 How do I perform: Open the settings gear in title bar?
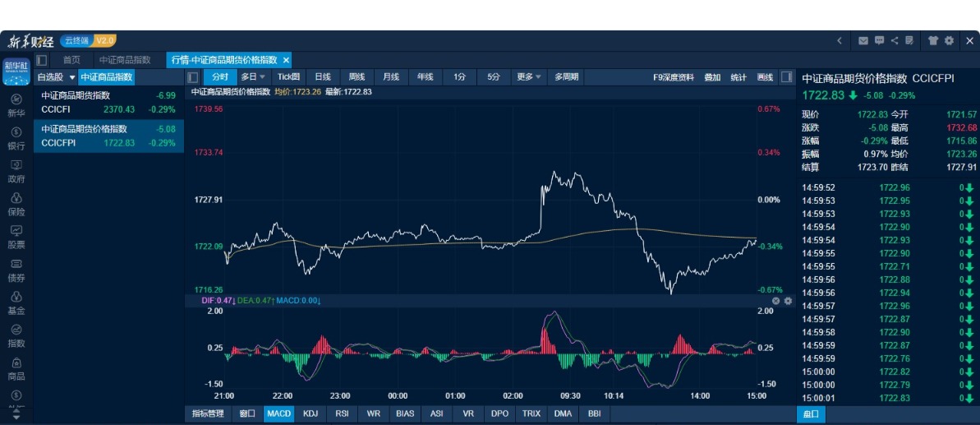coord(950,40)
